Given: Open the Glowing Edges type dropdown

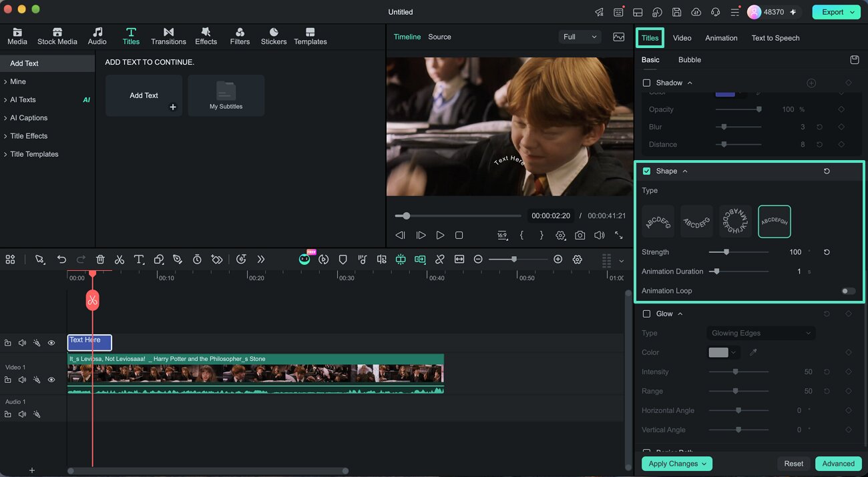Looking at the screenshot, I should click(761, 334).
